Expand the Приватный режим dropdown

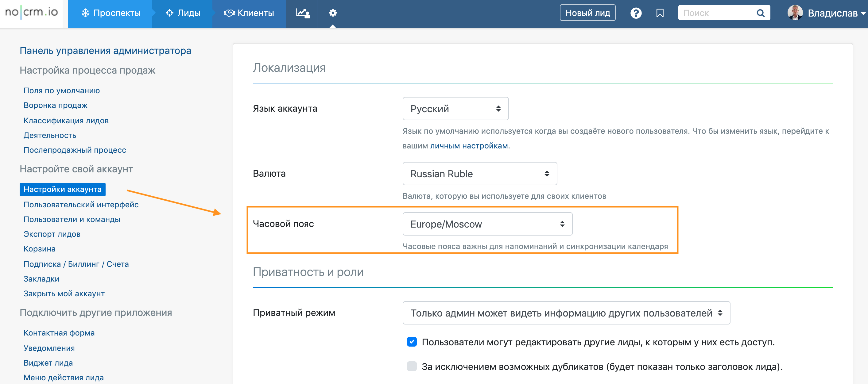[566, 313]
